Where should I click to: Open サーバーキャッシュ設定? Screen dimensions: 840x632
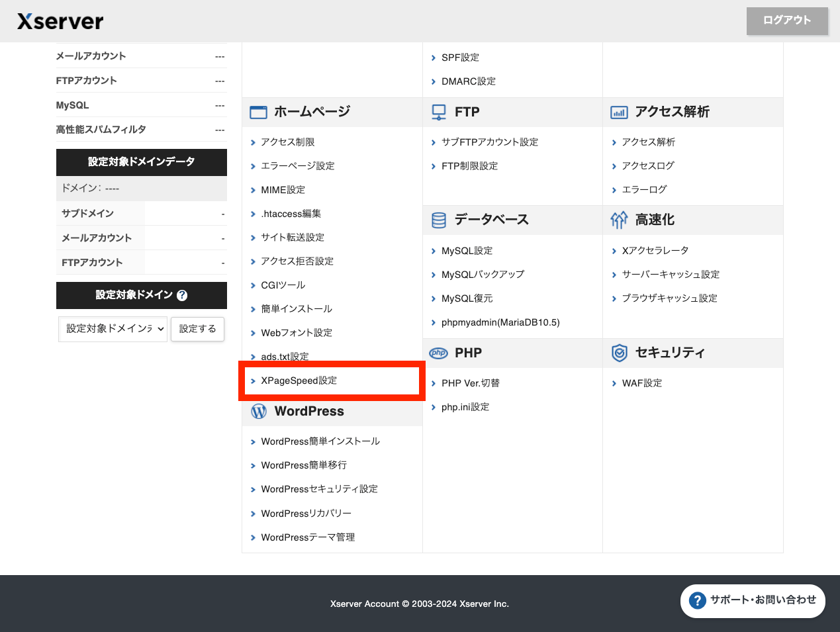(671, 275)
